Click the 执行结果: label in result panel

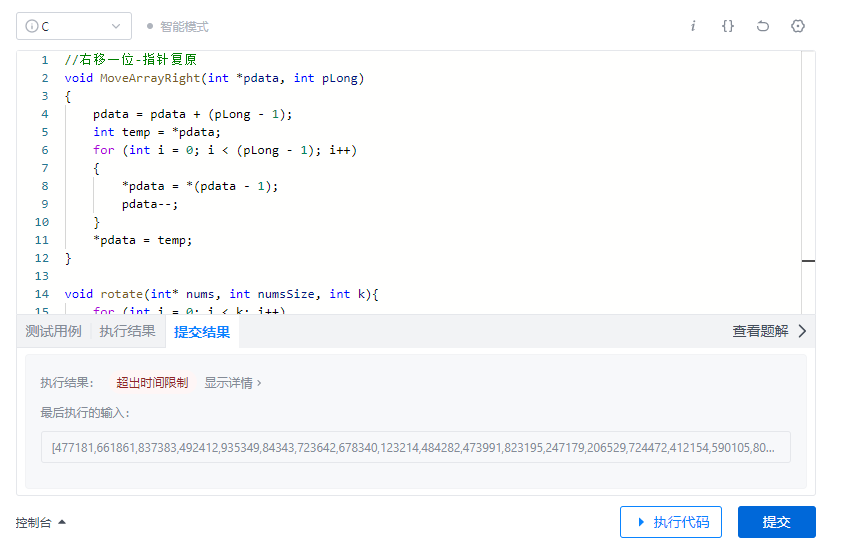(67, 383)
